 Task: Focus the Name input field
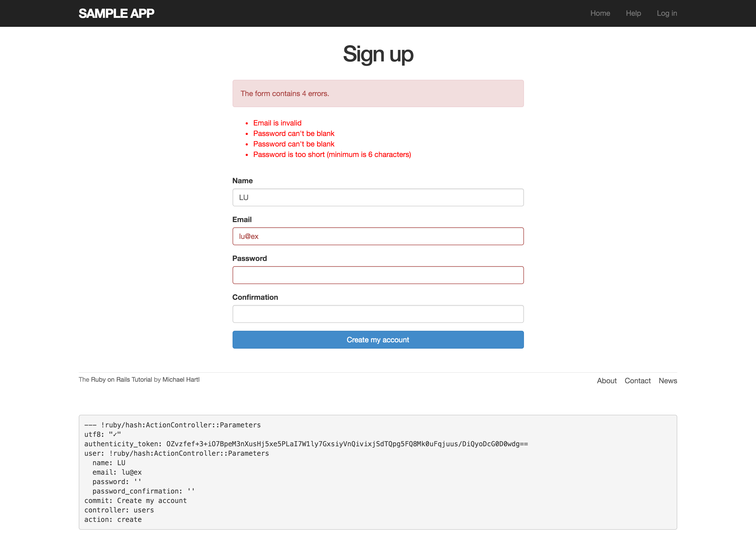click(378, 197)
